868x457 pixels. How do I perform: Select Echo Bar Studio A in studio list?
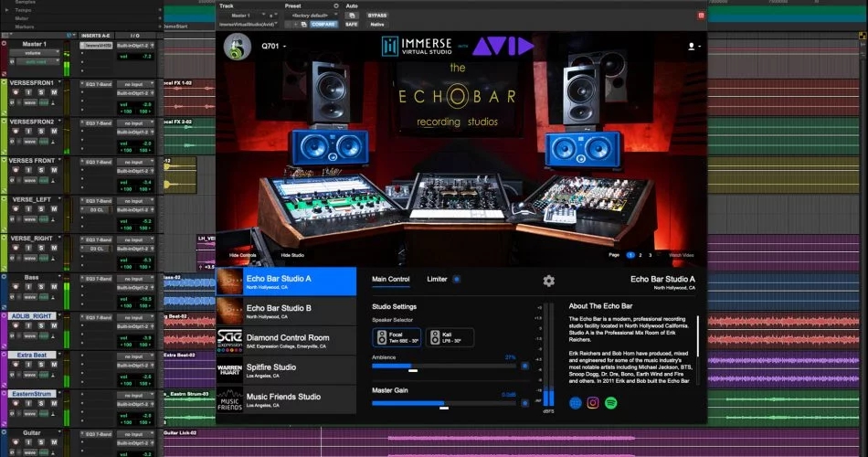pos(286,282)
